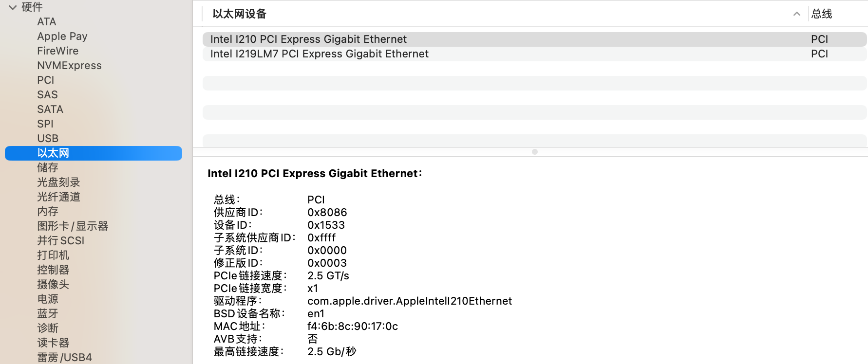Screen dimensions: 868x364
Task: View 摄像头 camera details
Action: point(53,284)
